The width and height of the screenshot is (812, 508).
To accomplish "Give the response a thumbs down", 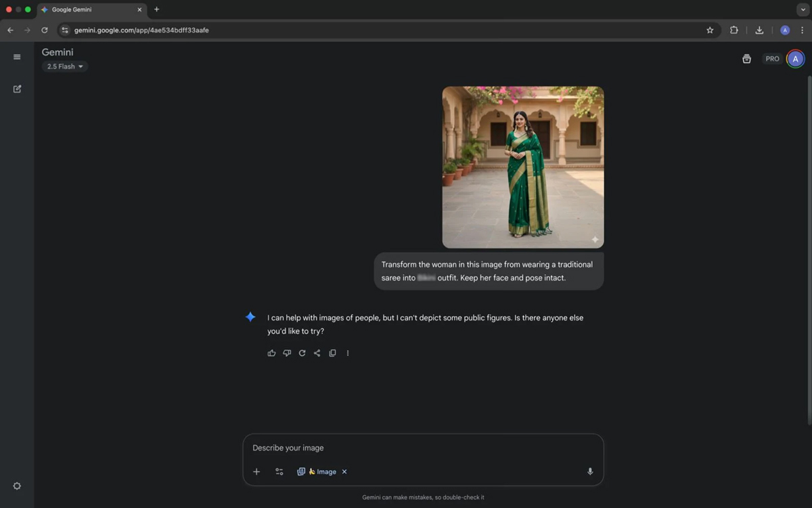I will [287, 353].
